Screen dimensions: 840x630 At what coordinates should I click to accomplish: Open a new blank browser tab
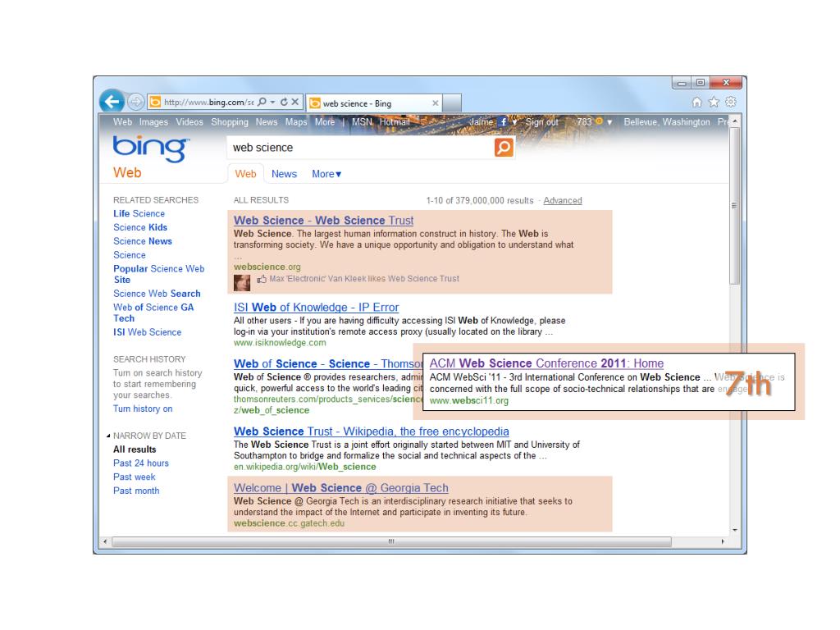452,103
